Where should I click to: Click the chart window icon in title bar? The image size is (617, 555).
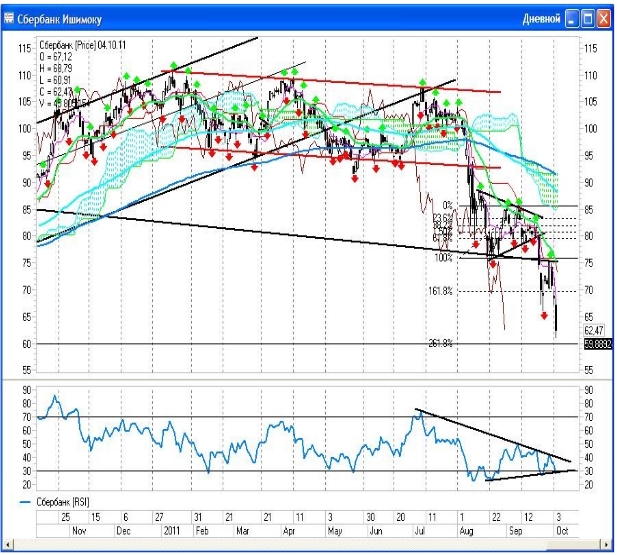pos(10,18)
